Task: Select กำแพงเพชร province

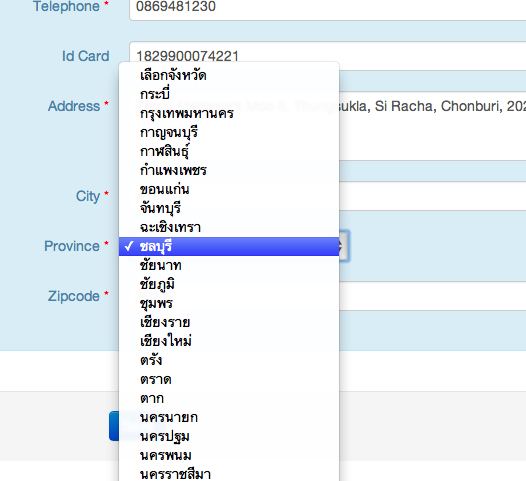Action: tap(229, 170)
